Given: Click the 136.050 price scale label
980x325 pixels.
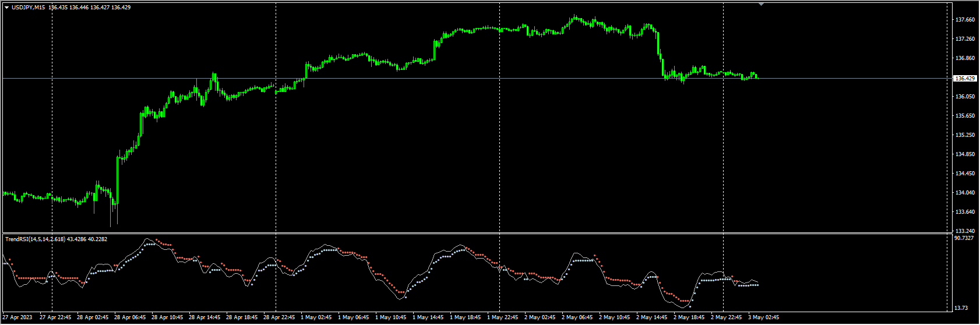Looking at the screenshot, I should [965, 97].
